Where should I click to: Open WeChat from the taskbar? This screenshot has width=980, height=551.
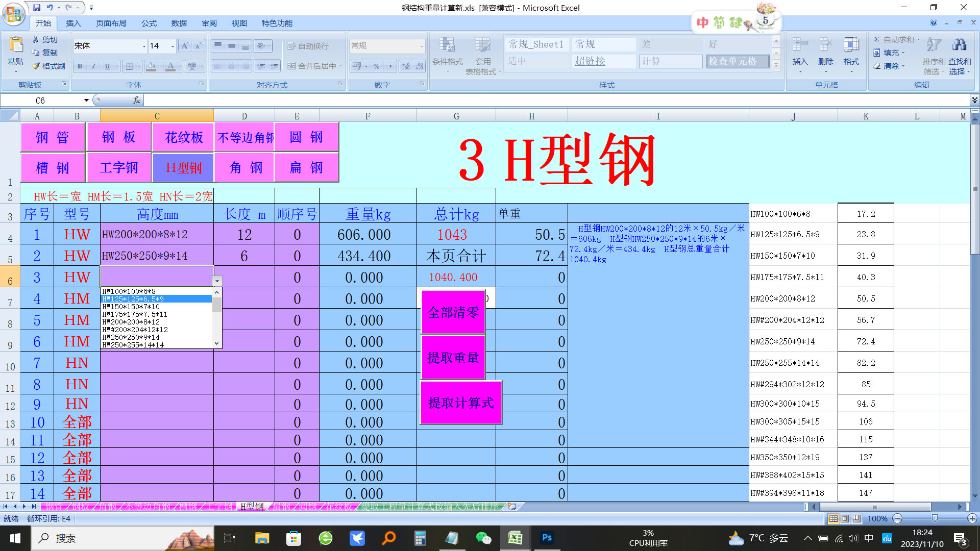(483, 538)
